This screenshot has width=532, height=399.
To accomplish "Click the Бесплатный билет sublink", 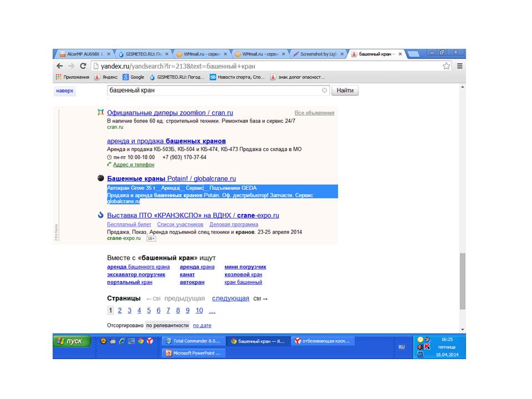I will [x=129, y=224].
